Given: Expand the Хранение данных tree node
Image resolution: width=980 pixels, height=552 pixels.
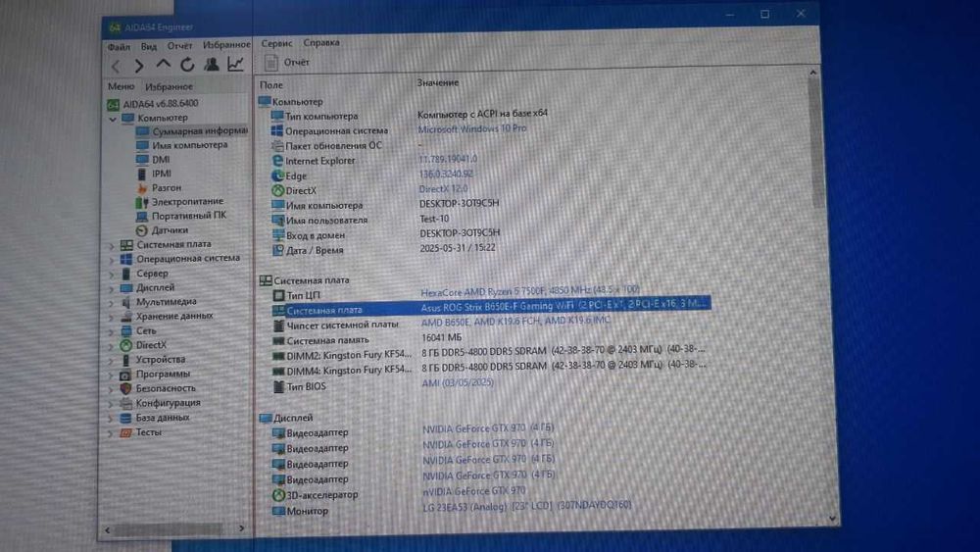Looking at the screenshot, I should (112, 317).
